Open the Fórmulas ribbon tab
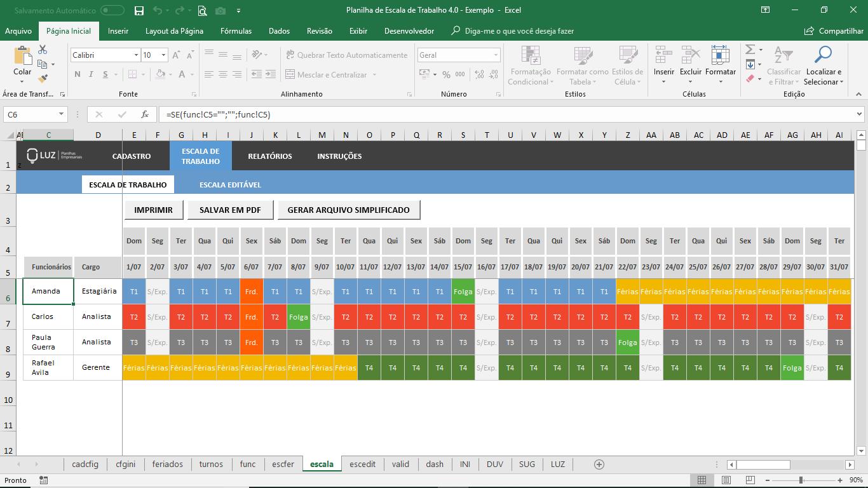 click(x=236, y=31)
